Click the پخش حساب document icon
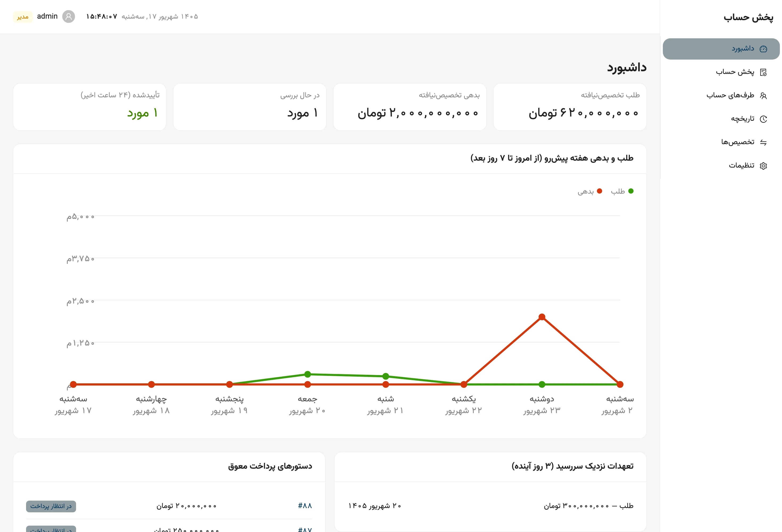This screenshot has width=782, height=532. 763,72
